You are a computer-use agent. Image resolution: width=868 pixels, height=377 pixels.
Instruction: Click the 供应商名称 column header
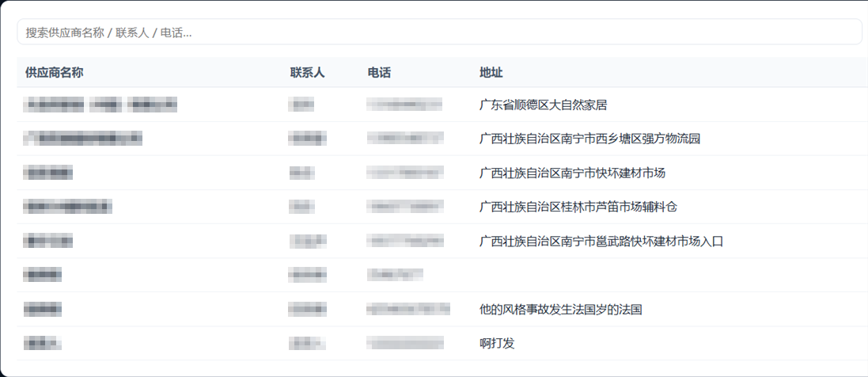[x=55, y=73]
